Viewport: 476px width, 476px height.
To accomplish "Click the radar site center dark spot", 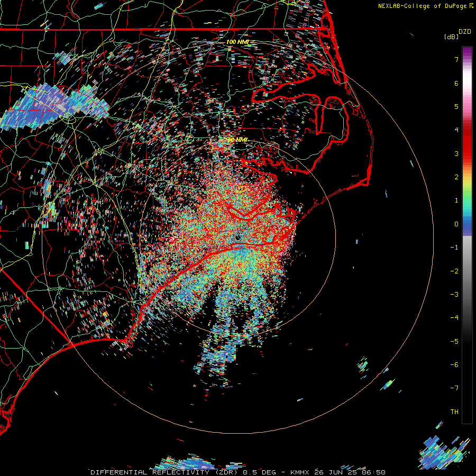I will click(x=237, y=237).
